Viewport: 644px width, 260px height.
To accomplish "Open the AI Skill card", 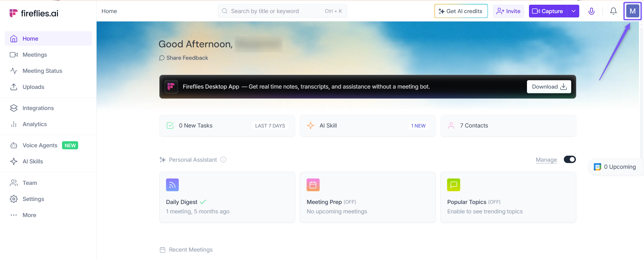I will point(368,125).
